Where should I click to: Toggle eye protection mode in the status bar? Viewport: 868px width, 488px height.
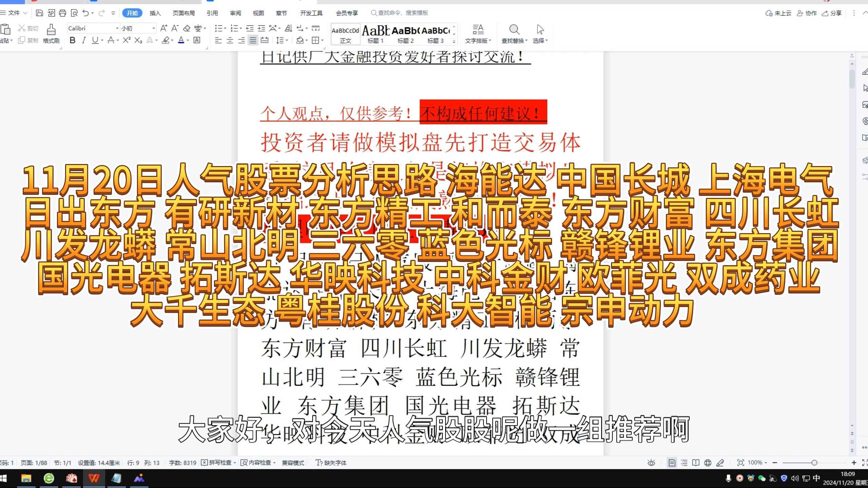tap(651, 463)
